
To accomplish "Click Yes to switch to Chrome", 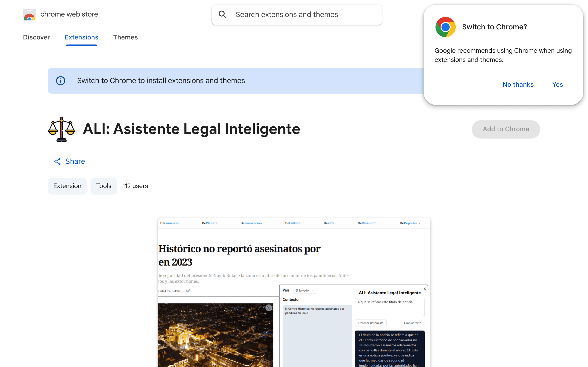I will 557,84.
